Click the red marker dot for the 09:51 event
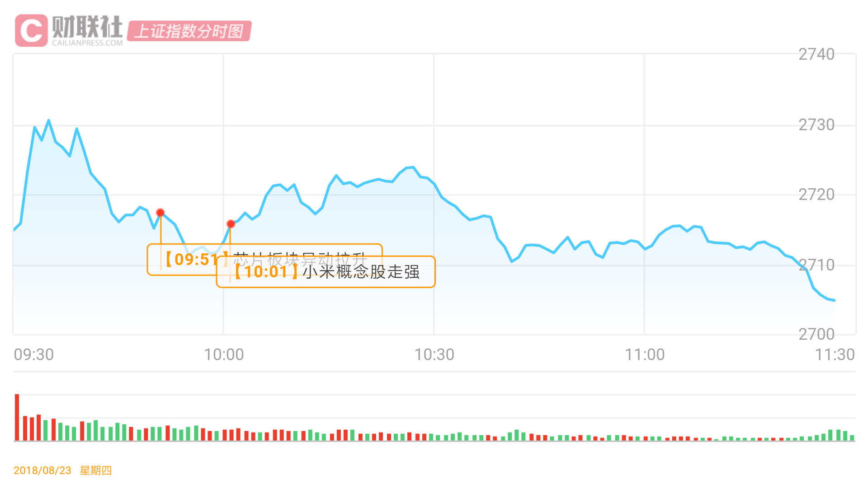Image resolution: width=868 pixels, height=485 pixels. (160, 213)
